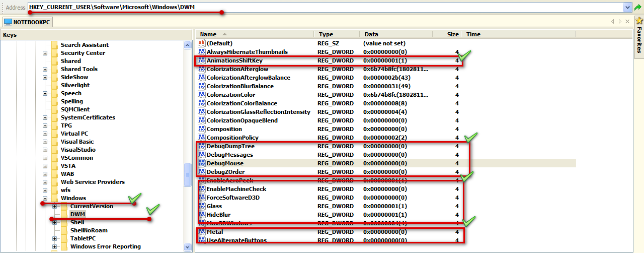Select the NOTEBOOKPC tab
Viewport: 644px width, 253px height.
(x=27, y=22)
